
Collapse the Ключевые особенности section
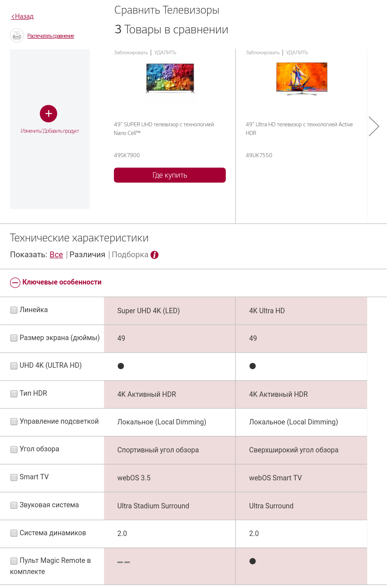click(15, 283)
